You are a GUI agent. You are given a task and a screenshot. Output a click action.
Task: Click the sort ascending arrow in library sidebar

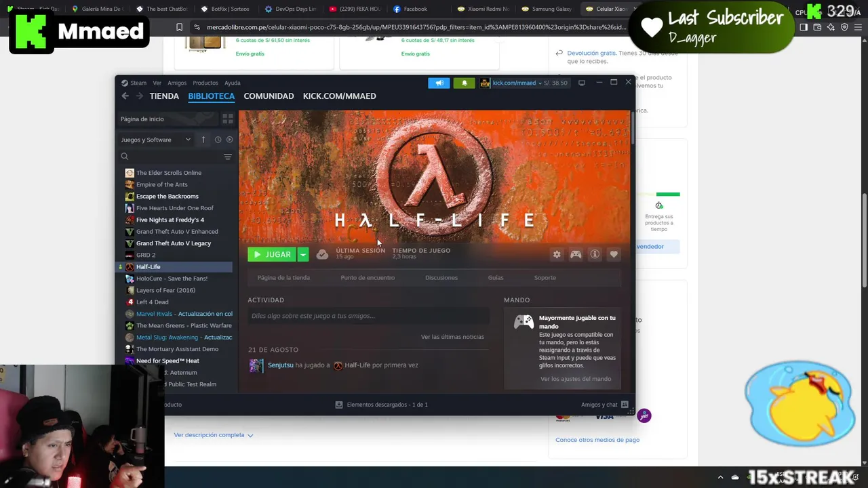[x=203, y=140]
